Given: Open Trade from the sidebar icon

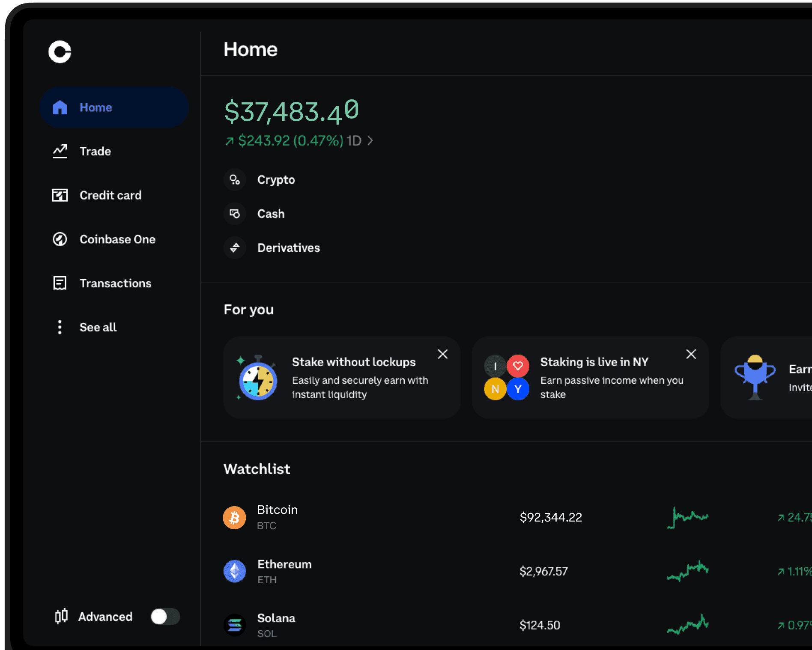Looking at the screenshot, I should [x=60, y=151].
